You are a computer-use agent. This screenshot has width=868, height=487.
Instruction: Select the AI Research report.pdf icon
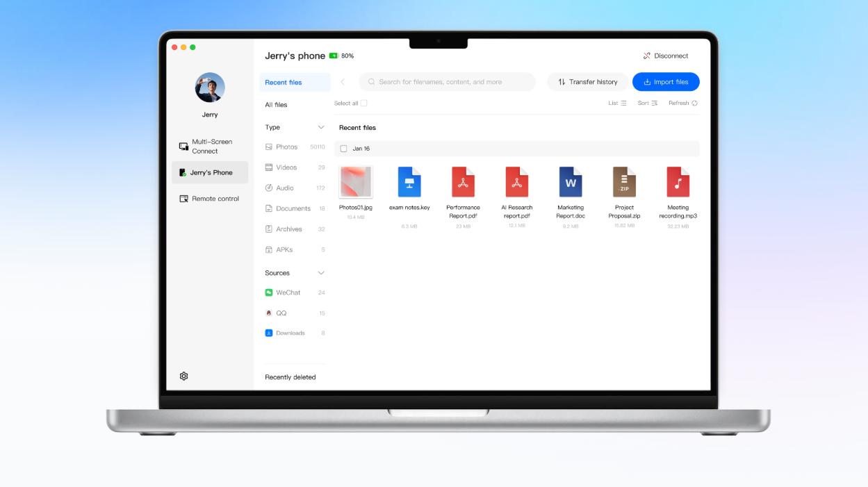(x=517, y=182)
